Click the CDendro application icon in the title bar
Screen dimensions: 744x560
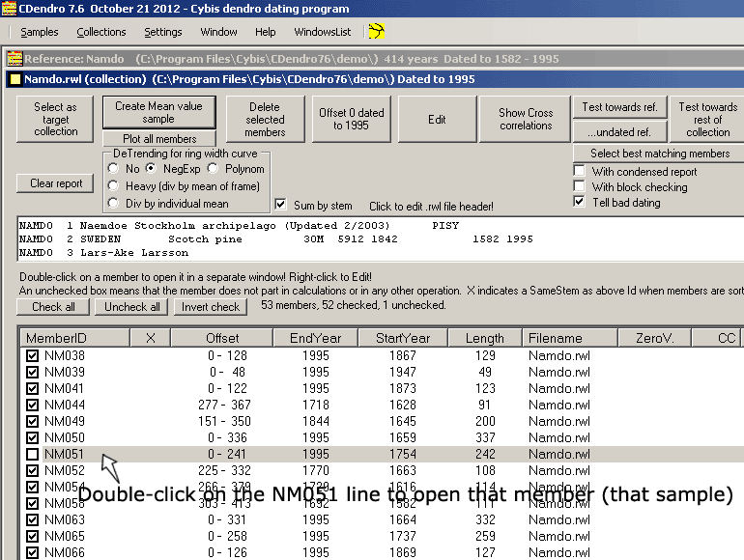click(9, 9)
